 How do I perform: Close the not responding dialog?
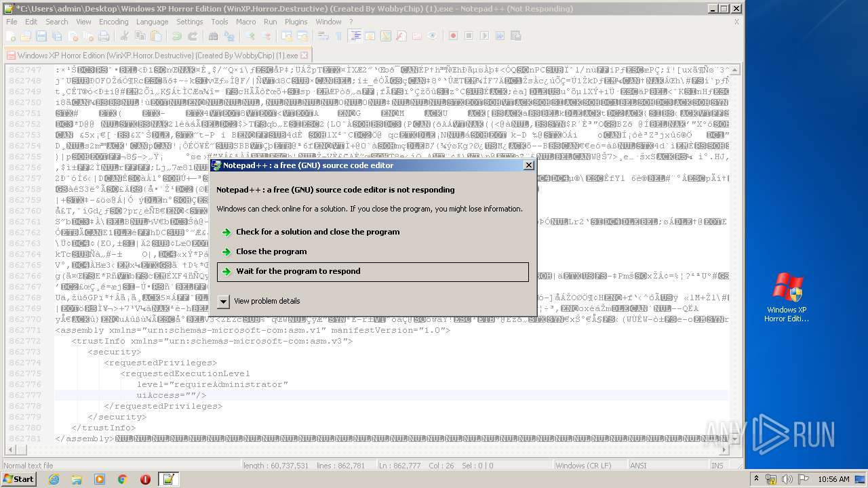(529, 165)
